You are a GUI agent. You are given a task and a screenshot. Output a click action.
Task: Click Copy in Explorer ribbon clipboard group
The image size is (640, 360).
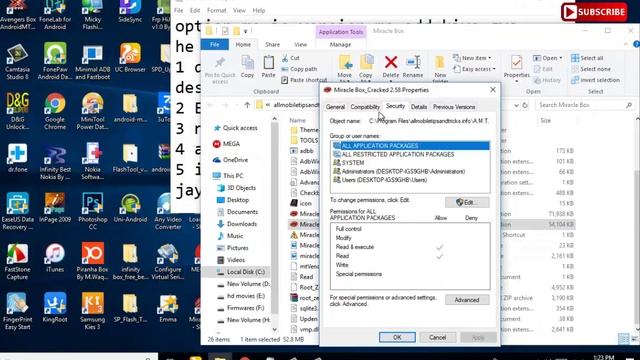pos(247,67)
